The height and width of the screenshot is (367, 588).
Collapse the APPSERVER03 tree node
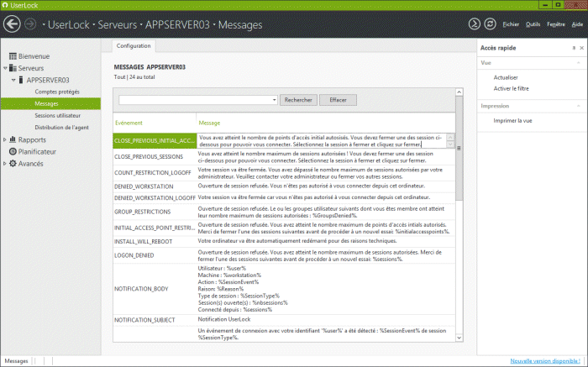point(13,81)
